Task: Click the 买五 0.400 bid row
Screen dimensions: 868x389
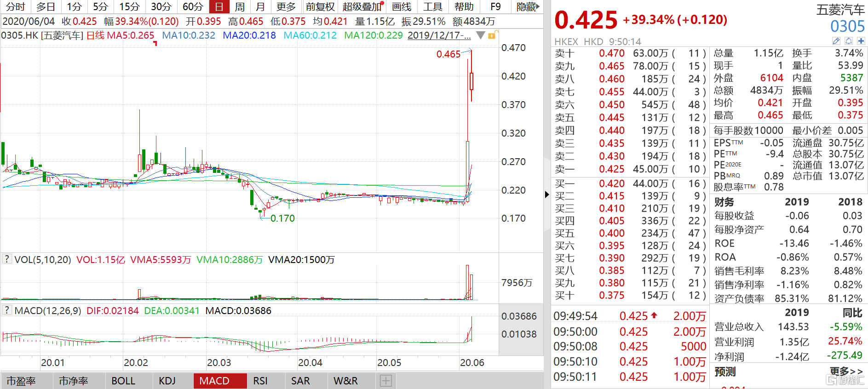Action: pyautogui.click(x=630, y=233)
